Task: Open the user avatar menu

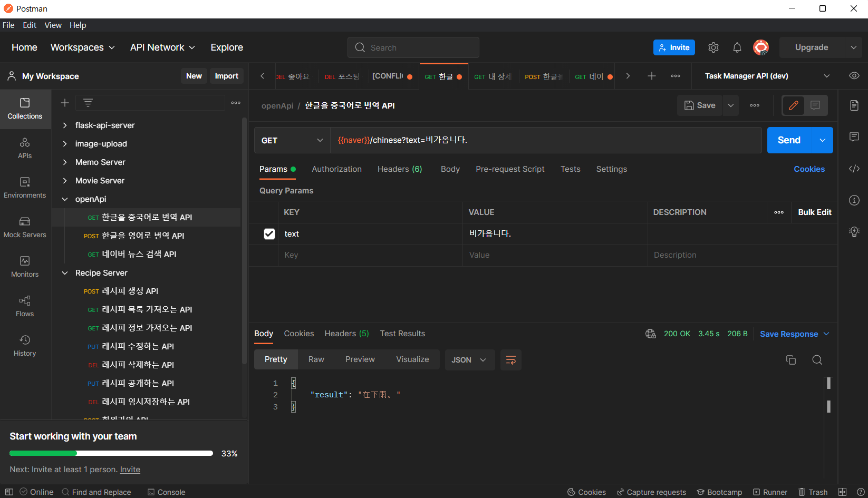Action: [761, 47]
